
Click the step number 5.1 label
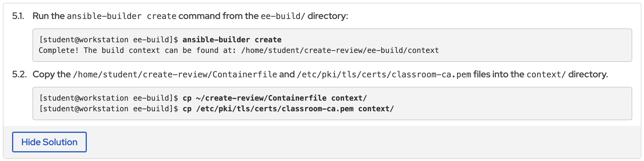pos(18,16)
